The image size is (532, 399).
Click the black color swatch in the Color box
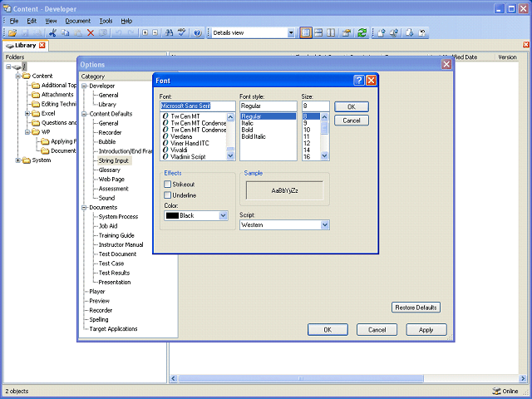point(172,215)
